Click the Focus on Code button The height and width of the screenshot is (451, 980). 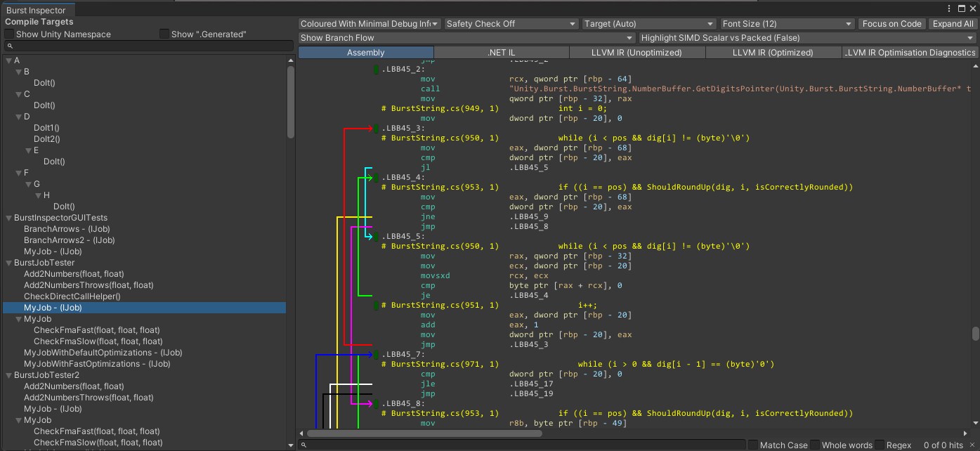pyautogui.click(x=891, y=24)
